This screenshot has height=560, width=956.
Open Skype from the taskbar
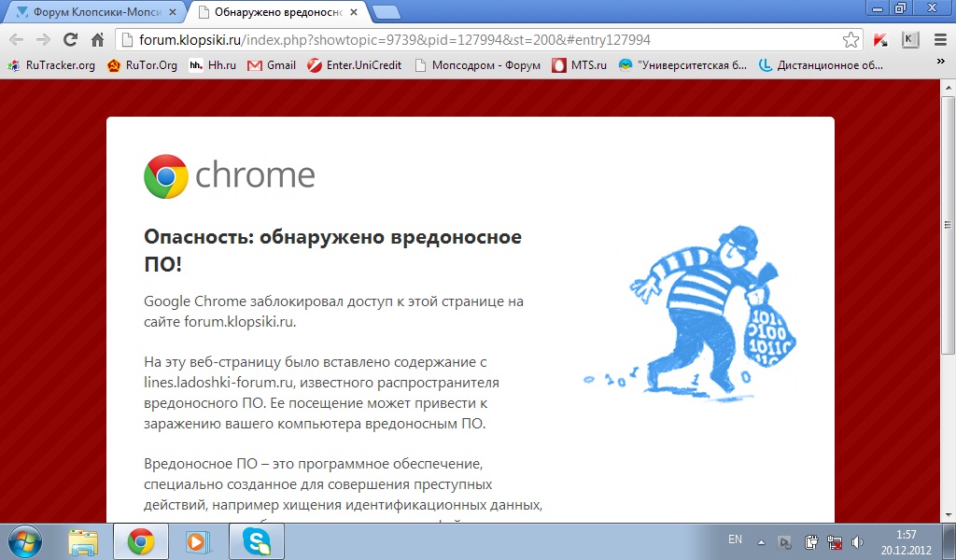[256, 541]
